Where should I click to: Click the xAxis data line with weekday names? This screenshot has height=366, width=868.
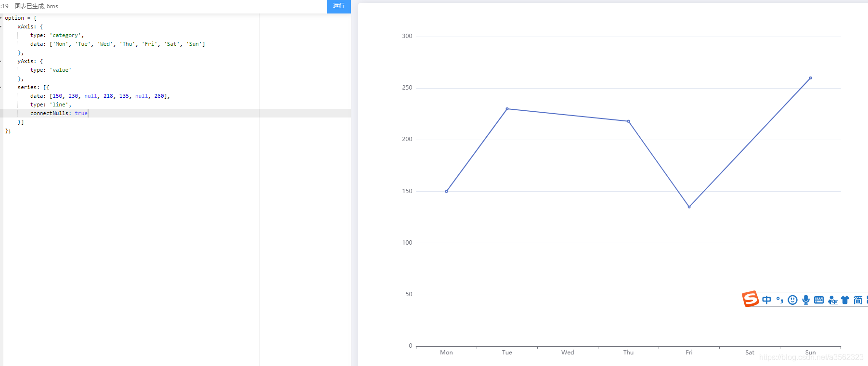117,44
